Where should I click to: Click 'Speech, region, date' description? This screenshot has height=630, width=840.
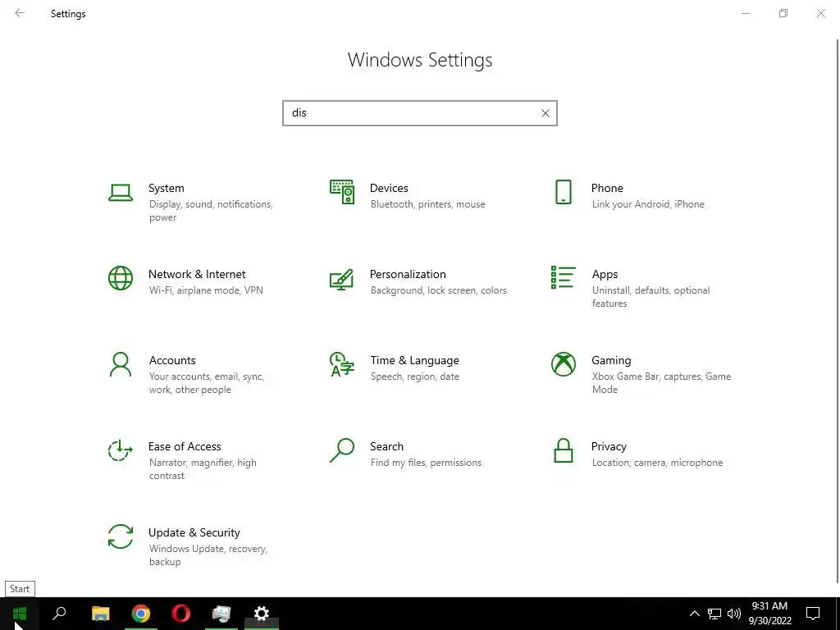click(x=414, y=377)
